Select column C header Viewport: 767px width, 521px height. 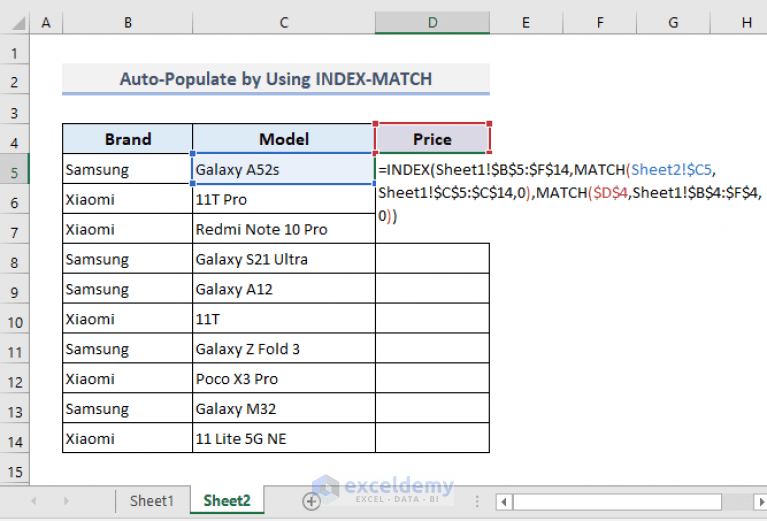coord(284,23)
